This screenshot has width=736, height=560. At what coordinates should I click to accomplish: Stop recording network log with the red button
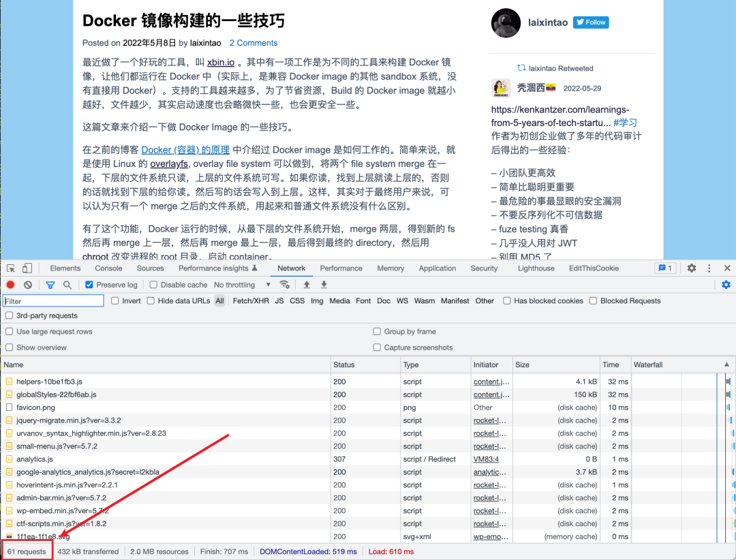(x=10, y=285)
